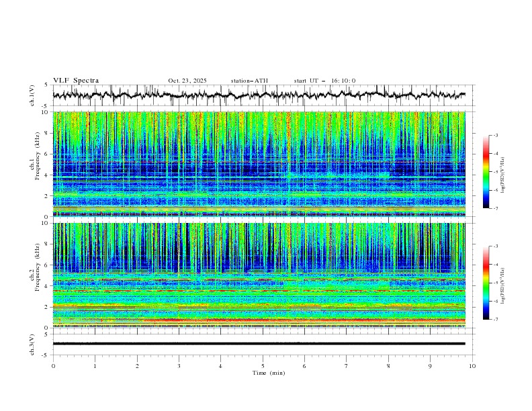The height and width of the screenshot is (411, 532).
Task: Click the ch.3 flat waveform trace
Action: (x=259, y=344)
